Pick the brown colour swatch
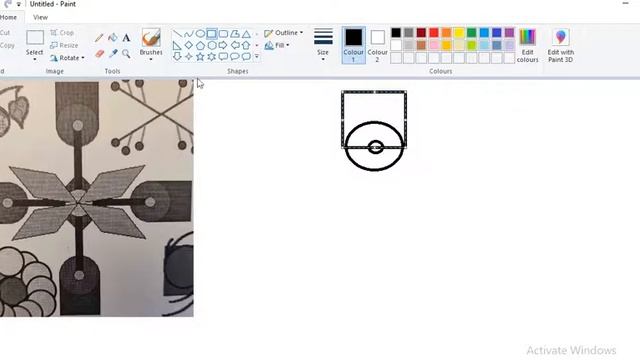Screen dimensions: 640x360 pyautogui.click(x=421, y=45)
